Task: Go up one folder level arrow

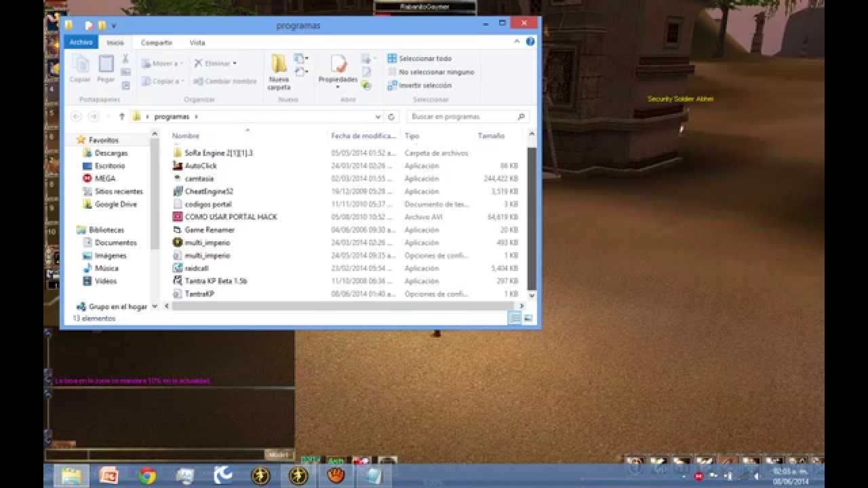Action: click(x=121, y=117)
